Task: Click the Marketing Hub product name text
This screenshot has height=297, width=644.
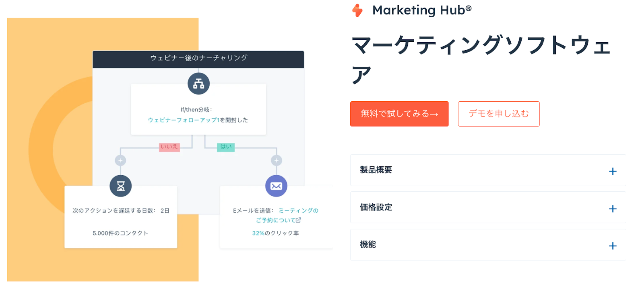Action: click(x=422, y=10)
